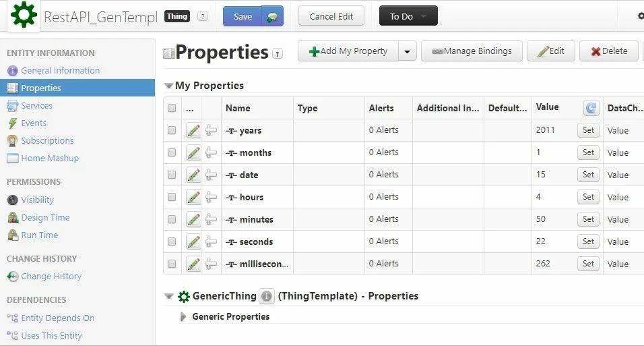This screenshot has width=644, height=346.
Task: Click the binding icon for months row
Action: coord(211,152)
